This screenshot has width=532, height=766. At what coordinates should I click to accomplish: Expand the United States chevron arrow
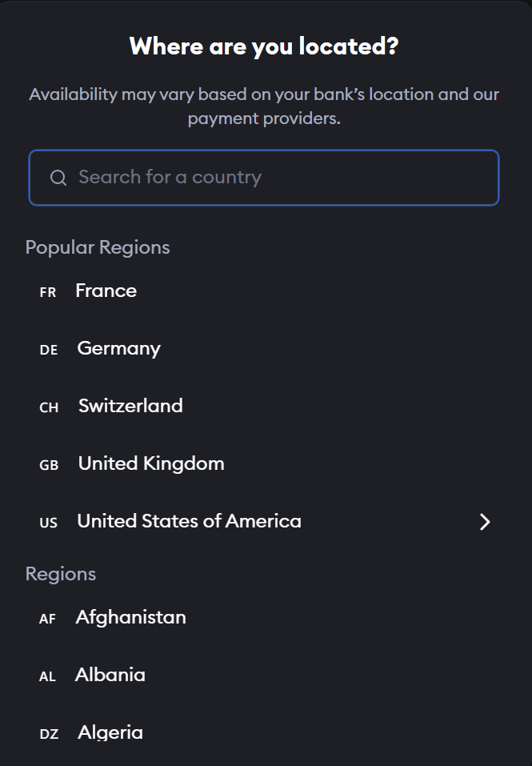click(x=484, y=522)
